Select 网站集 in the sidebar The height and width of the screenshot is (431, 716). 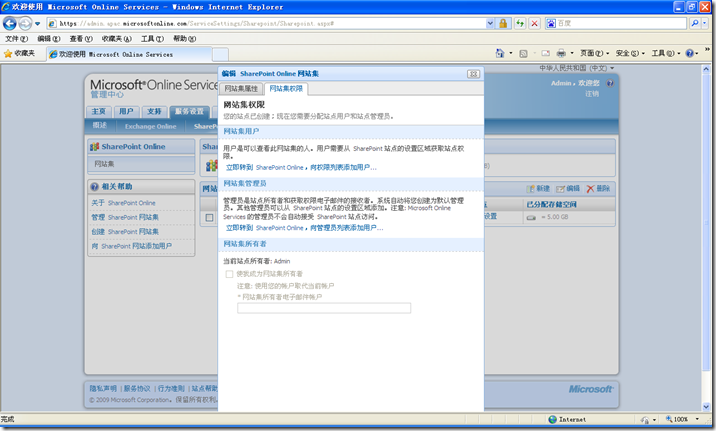pyautogui.click(x=141, y=164)
